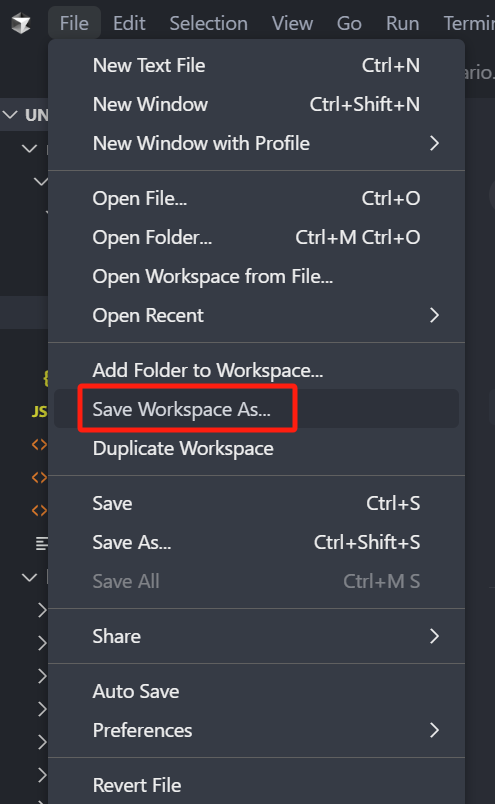
Task: Expand New Window with Profile submenu arrow
Action: (434, 144)
